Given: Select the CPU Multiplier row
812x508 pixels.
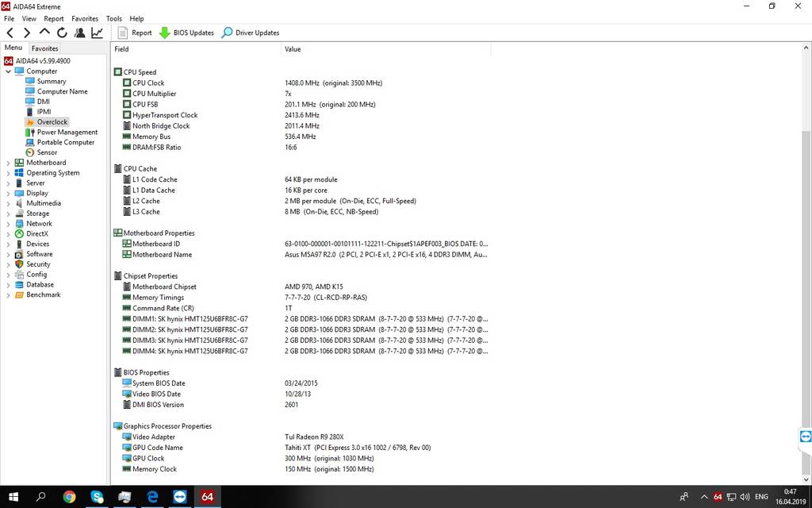Looking at the screenshot, I should (x=301, y=94).
